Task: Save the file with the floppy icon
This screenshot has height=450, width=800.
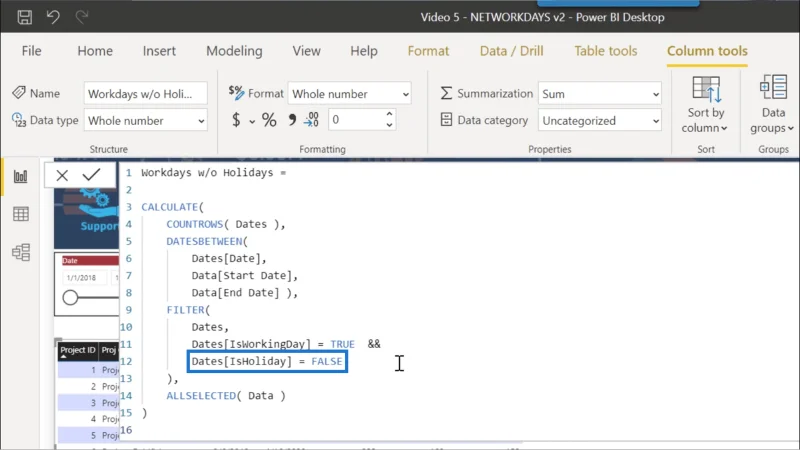Action: 24,17
